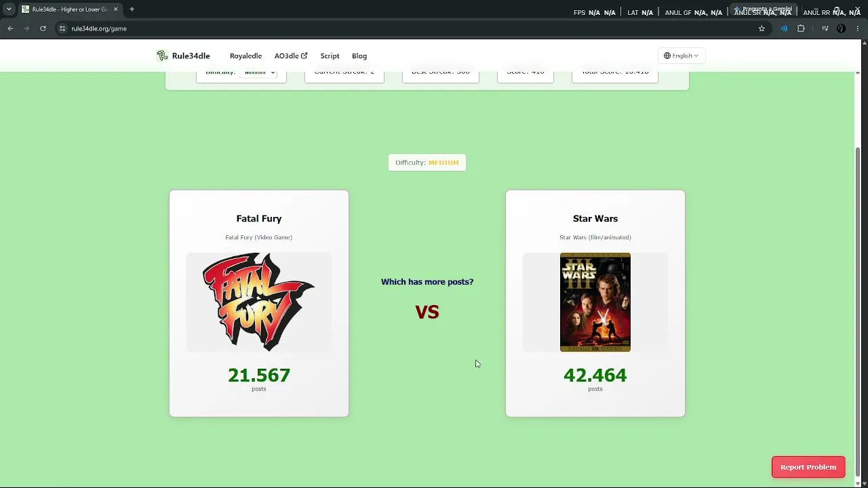Reload the page with the refresh icon
Screen dimensions: 868x488
pos(43,28)
